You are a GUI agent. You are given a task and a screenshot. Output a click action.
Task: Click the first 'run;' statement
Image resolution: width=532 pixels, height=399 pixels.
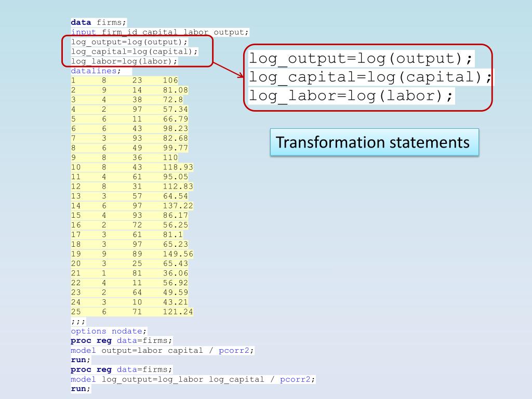[x=81, y=360]
